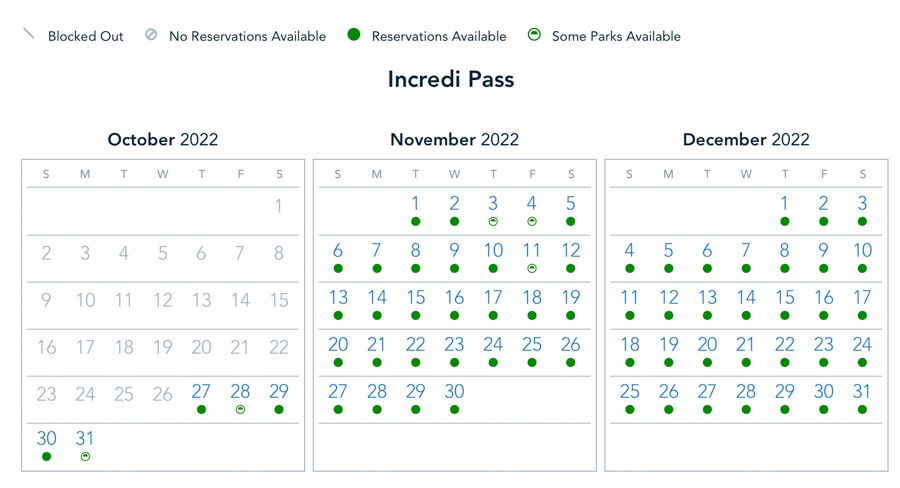This screenshot has height=488, width=900.
Task: Select October 30 on the calendar
Action: (x=46, y=439)
